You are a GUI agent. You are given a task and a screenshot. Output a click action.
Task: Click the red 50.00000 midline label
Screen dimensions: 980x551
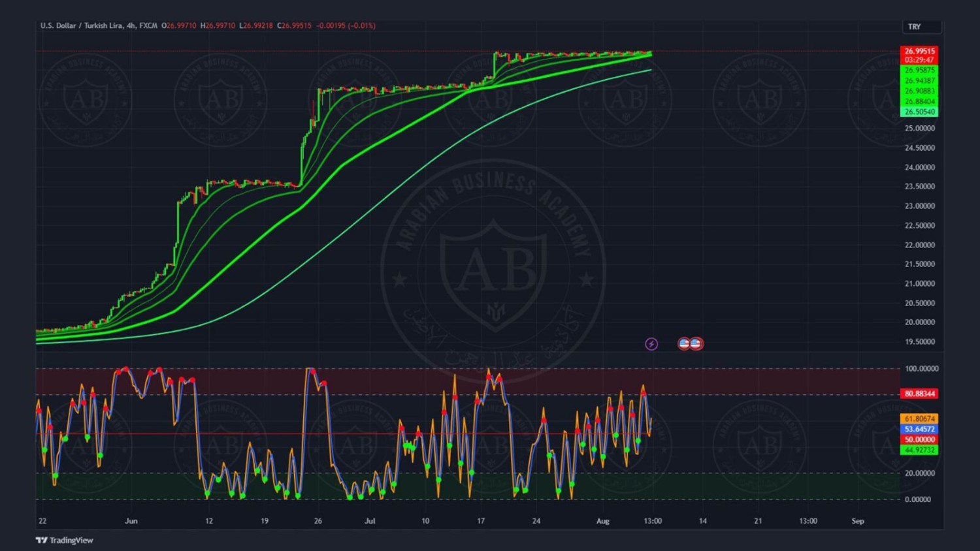coord(919,439)
